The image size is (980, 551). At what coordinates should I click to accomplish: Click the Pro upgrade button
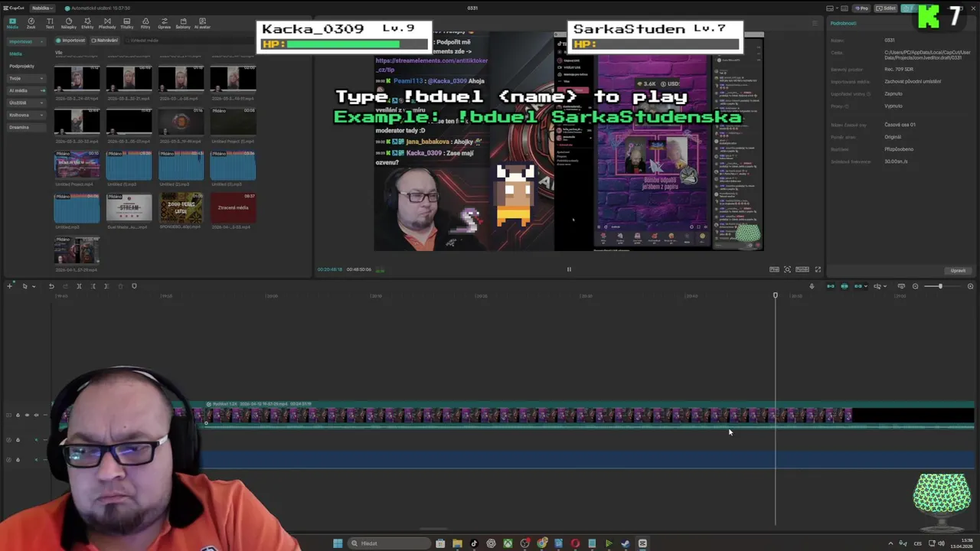(x=862, y=8)
